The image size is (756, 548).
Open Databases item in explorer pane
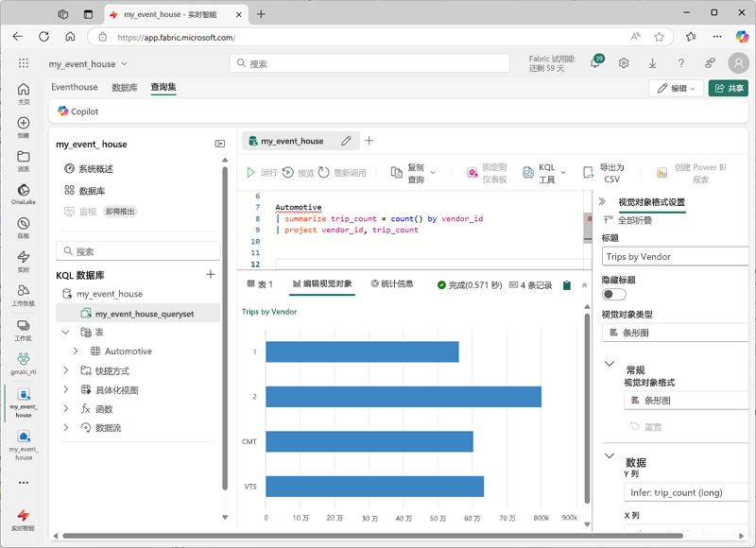pyautogui.click(x=85, y=190)
